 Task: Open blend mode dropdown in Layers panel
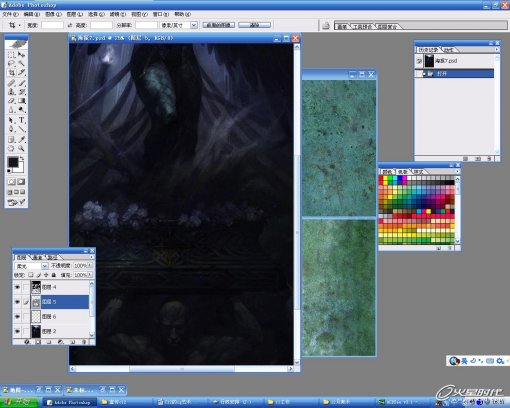coord(44,266)
